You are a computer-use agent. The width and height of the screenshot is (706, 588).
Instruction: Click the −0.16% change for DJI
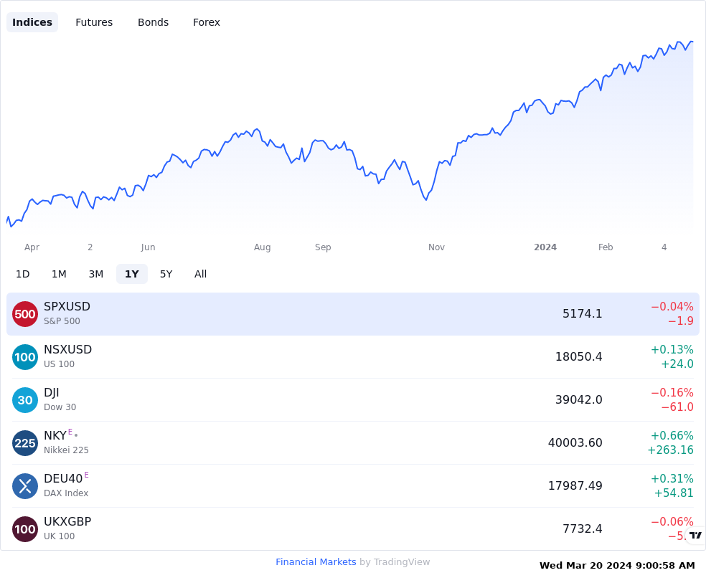click(672, 393)
